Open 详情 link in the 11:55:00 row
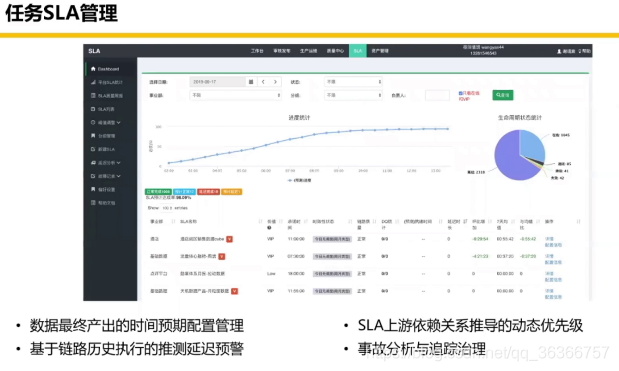 click(549, 291)
